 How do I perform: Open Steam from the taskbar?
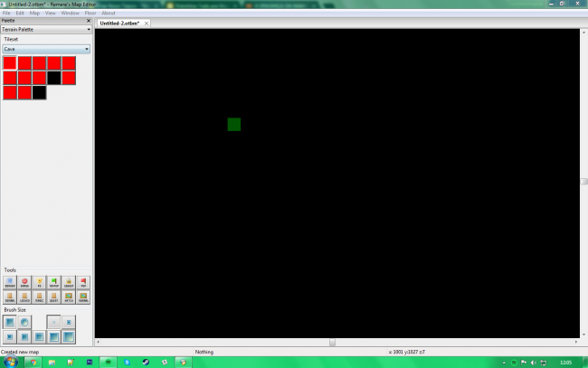click(146, 363)
